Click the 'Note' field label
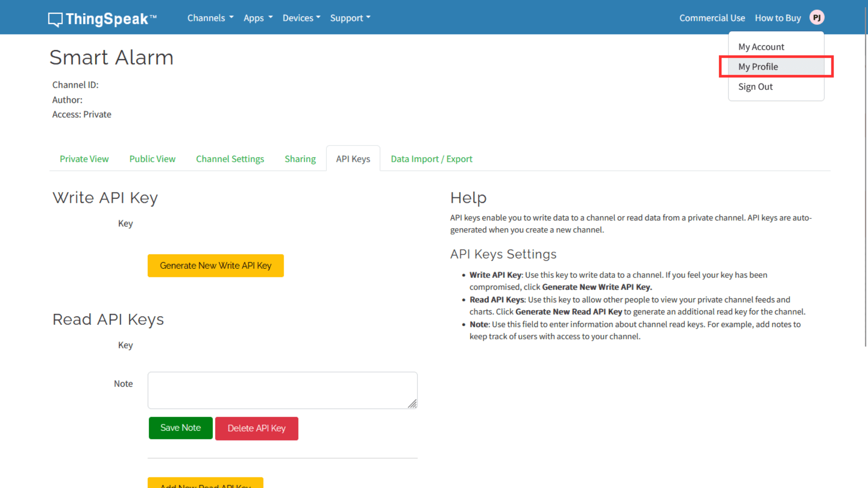 [x=123, y=384]
